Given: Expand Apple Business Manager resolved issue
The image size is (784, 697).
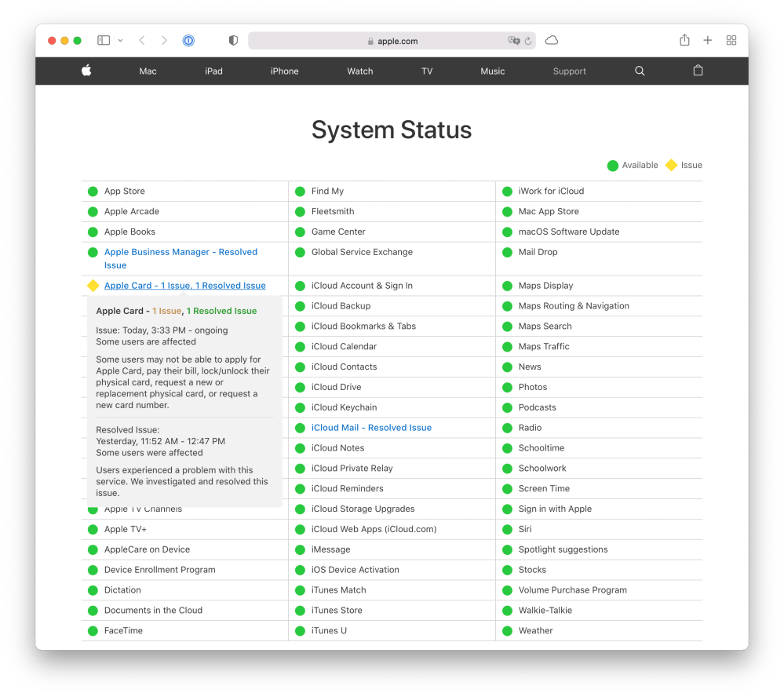Looking at the screenshot, I should [x=181, y=253].
